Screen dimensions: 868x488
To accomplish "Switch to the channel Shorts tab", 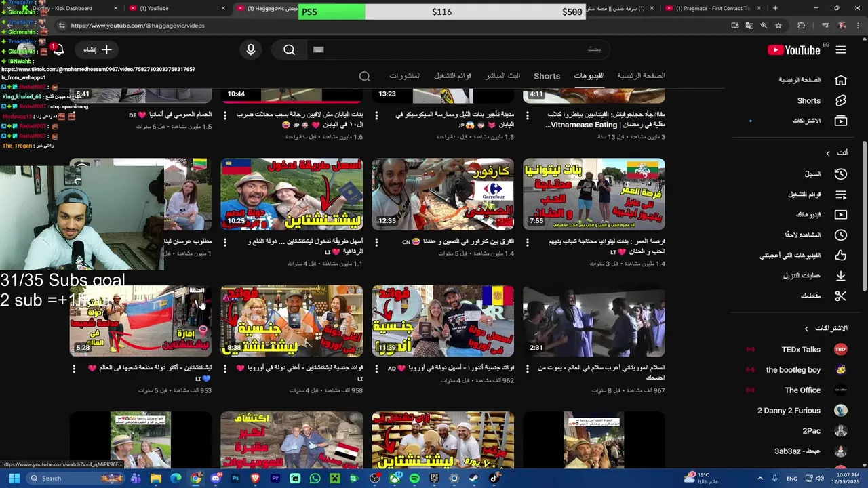I will coord(547,76).
